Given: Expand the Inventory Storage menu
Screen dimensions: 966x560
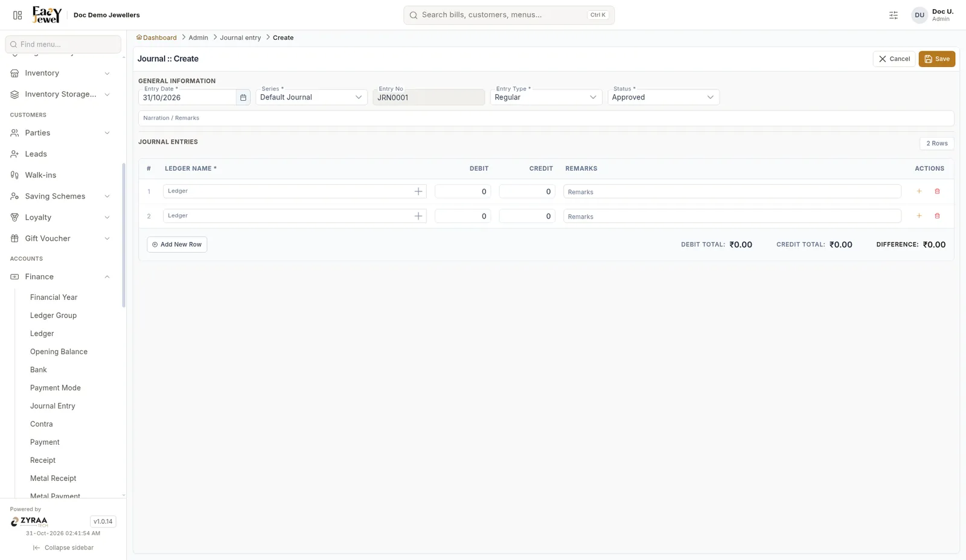Looking at the screenshot, I should click(60, 94).
